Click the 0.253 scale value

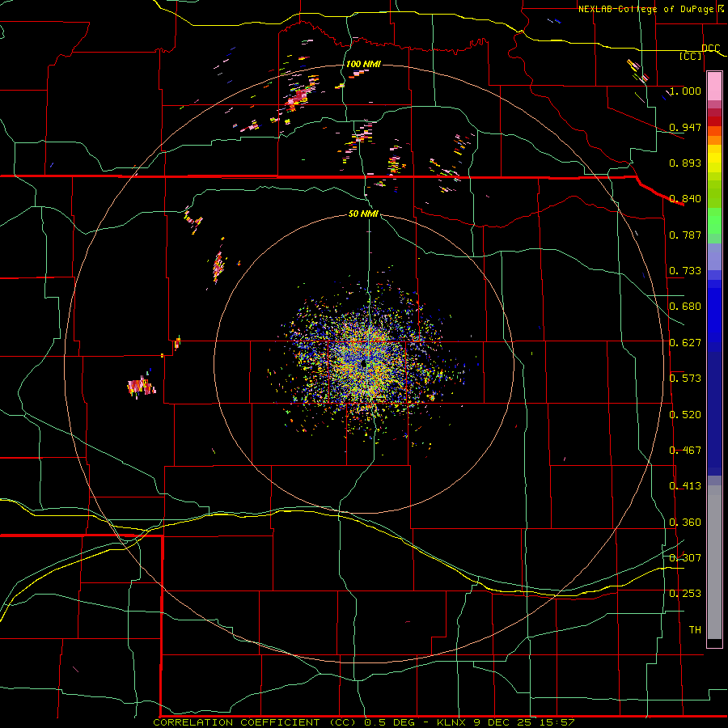point(685,594)
